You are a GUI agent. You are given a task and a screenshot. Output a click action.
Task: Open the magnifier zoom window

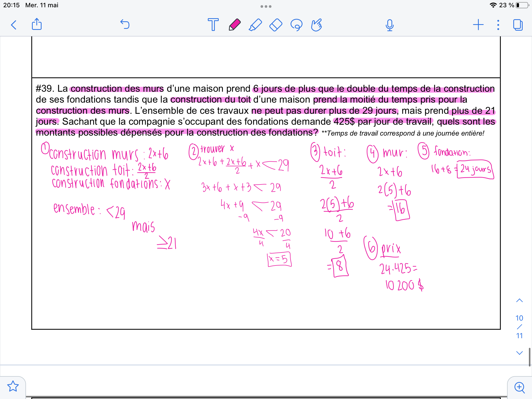click(519, 387)
